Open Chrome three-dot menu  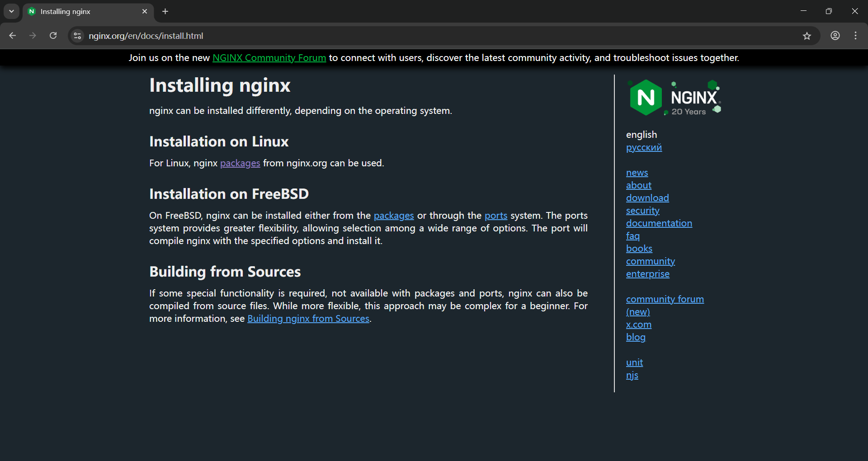click(x=856, y=36)
